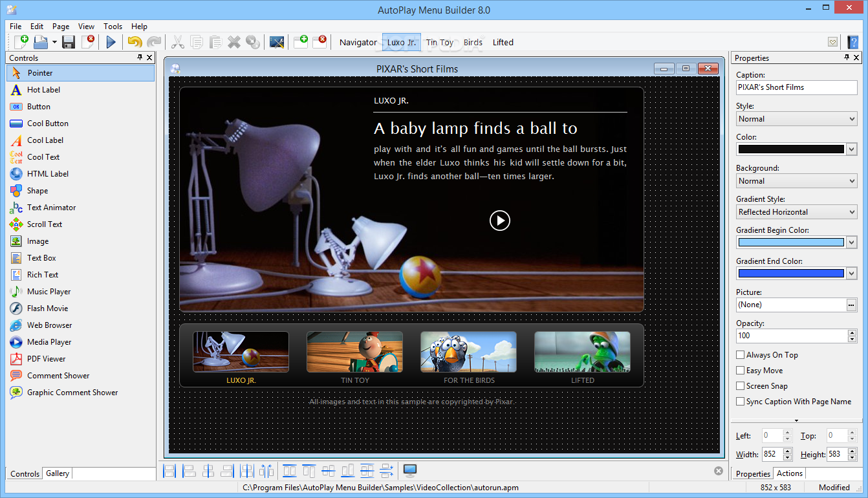Select the Graphic Comment Shower control
The image size is (868, 498).
tap(81, 393)
